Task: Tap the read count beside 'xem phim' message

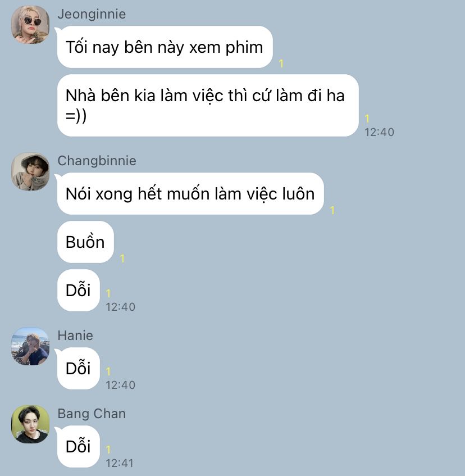Action: point(281,64)
